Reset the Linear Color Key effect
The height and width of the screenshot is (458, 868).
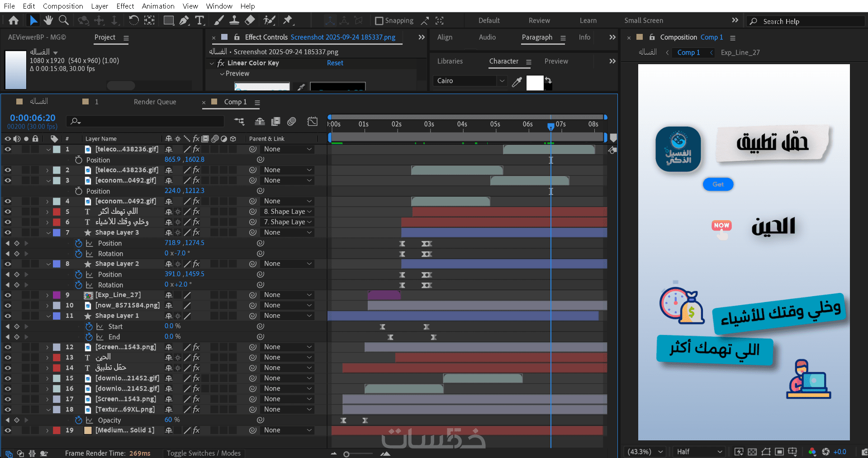335,63
